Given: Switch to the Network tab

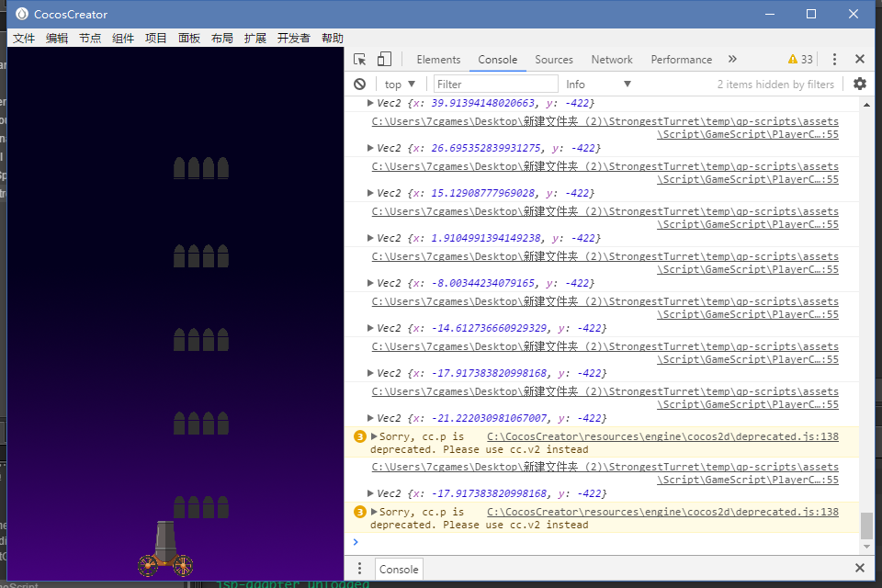Looking at the screenshot, I should 612,59.
